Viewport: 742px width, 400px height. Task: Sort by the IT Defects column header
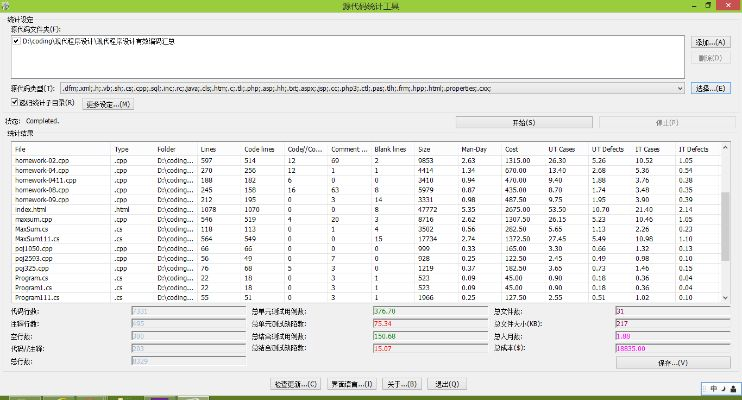698,149
